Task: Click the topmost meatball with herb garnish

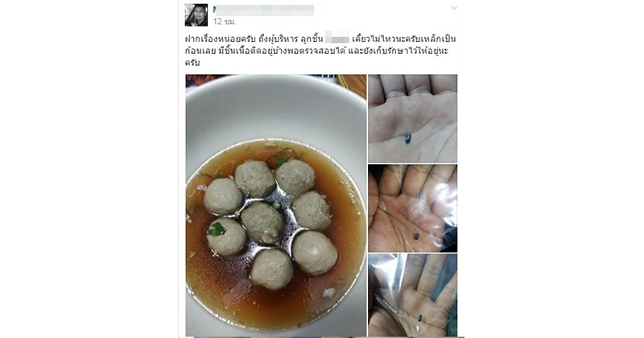Action: click(x=295, y=177)
